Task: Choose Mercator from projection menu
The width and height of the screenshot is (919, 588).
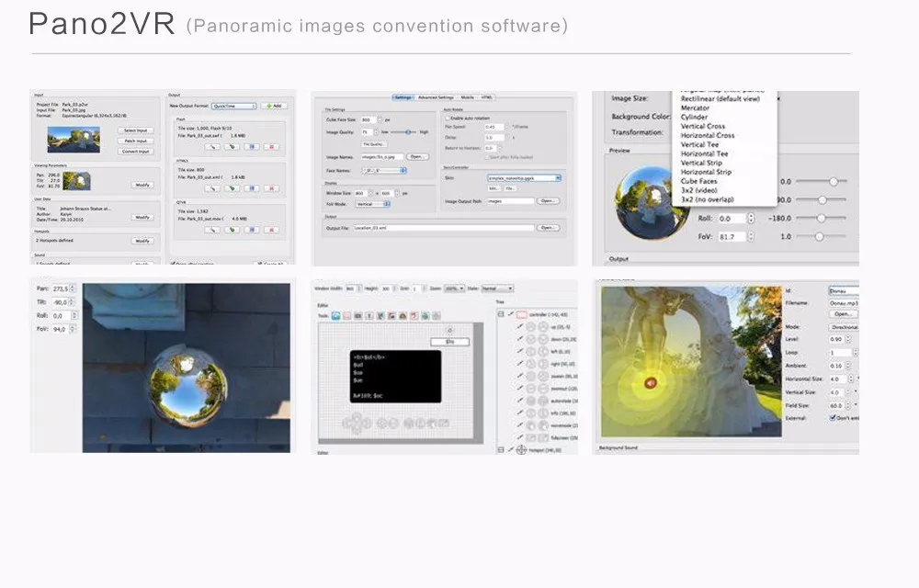Action: tap(695, 107)
